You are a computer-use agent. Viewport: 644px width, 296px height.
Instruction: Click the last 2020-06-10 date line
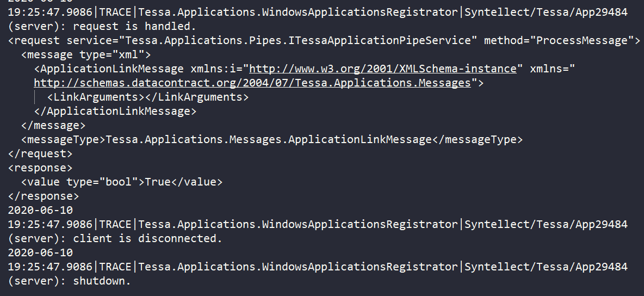pyautogui.click(x=40, y=252)
